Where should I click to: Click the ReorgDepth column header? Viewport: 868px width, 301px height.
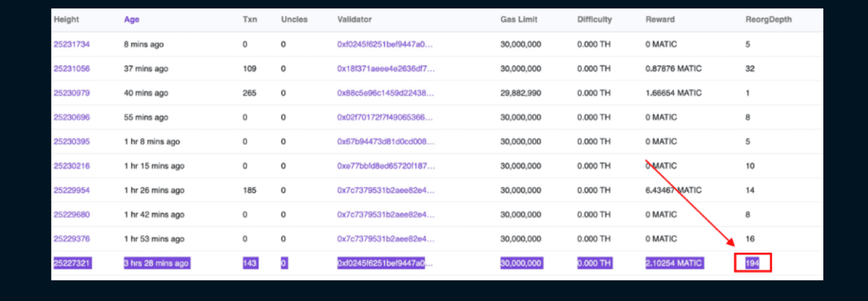pos(768,20)
